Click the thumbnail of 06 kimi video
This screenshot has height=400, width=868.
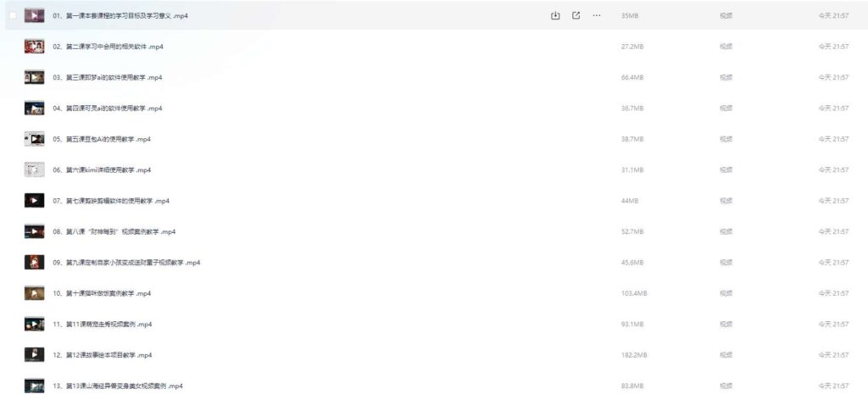(x=34, y=169)
